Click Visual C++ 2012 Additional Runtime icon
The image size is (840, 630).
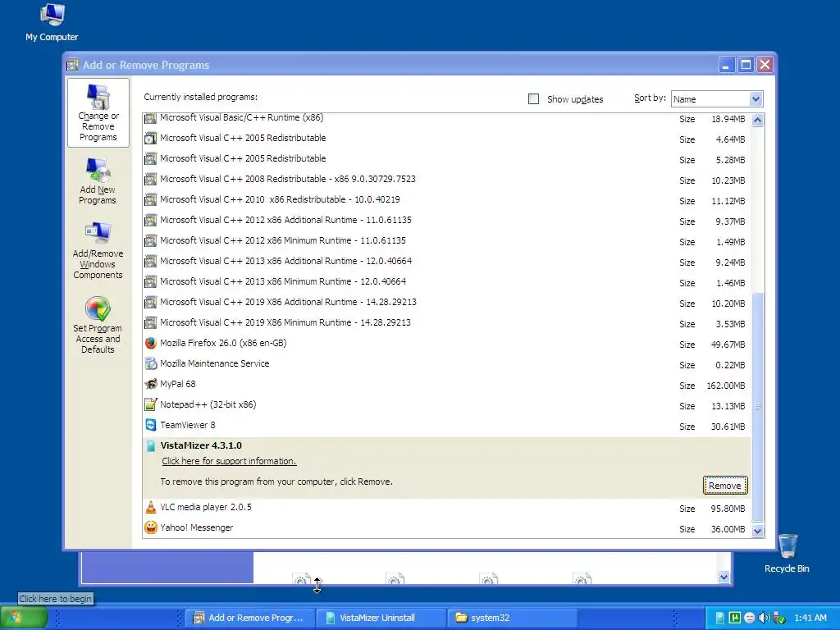tap(151, 220)
